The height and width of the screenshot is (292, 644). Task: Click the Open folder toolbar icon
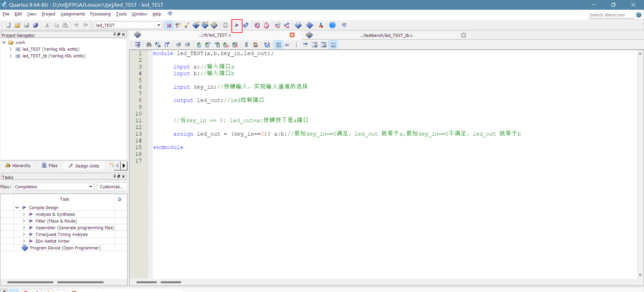pos(17,25)
